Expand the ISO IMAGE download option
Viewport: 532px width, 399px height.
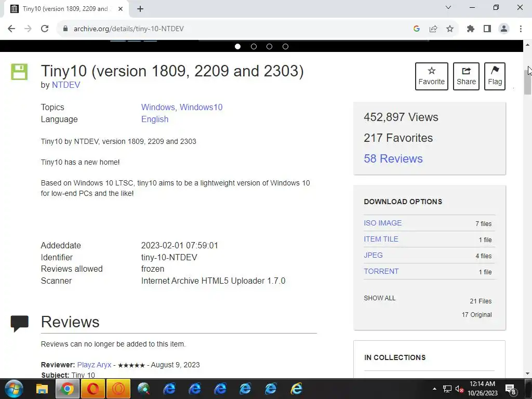click(x=383, y=223)
